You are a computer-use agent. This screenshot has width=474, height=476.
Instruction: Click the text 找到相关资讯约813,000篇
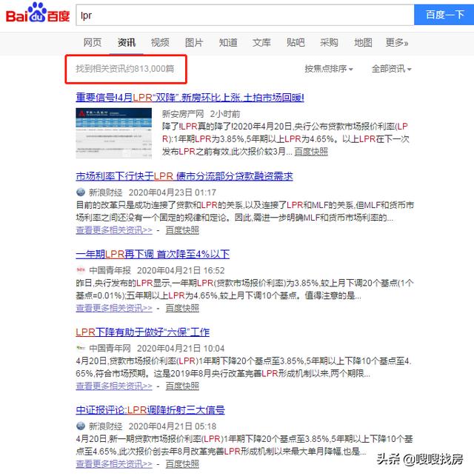pyautogui.click(x=125, y=69)
